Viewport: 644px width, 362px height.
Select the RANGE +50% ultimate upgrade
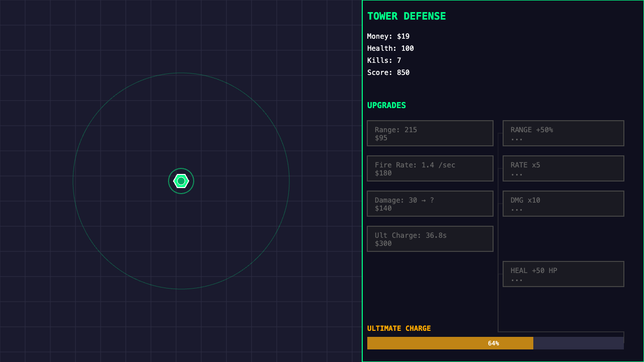563,133
